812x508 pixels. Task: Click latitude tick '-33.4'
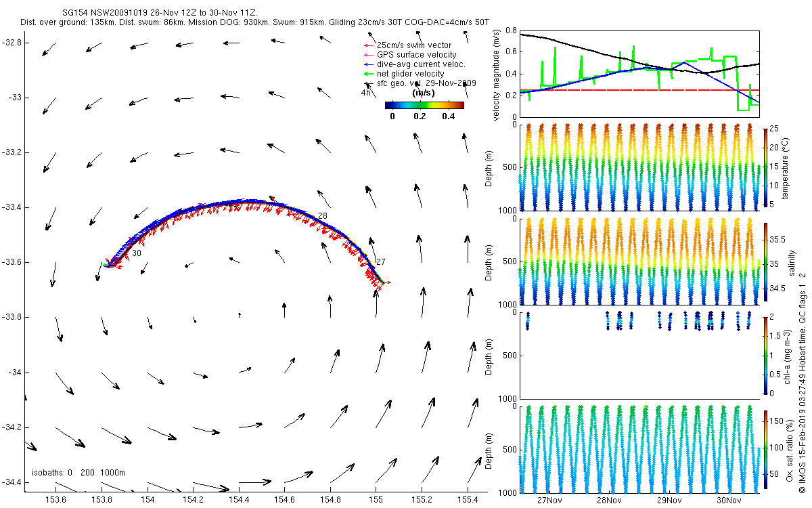coord(11,207)
